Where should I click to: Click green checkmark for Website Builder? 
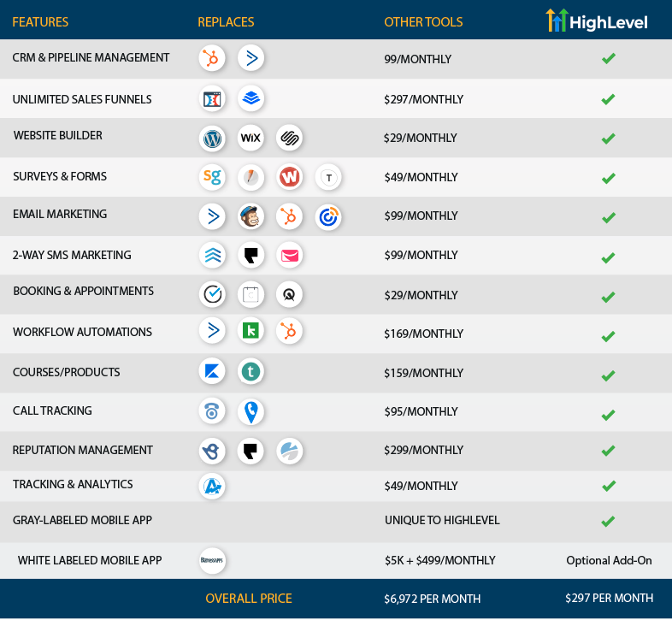[x=608, y=139]
